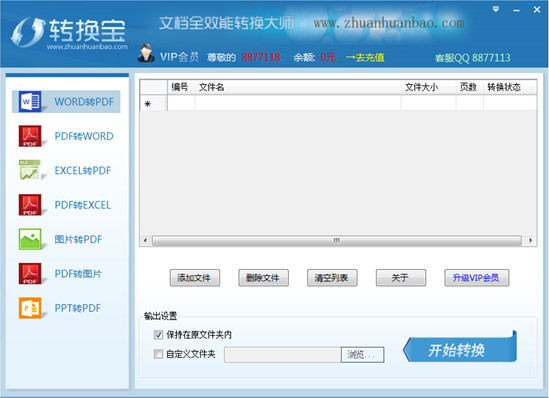Open the title bar dropdown menu arrow
The width and height of the screenshot is (549, 398).
(x=496, y=9)
